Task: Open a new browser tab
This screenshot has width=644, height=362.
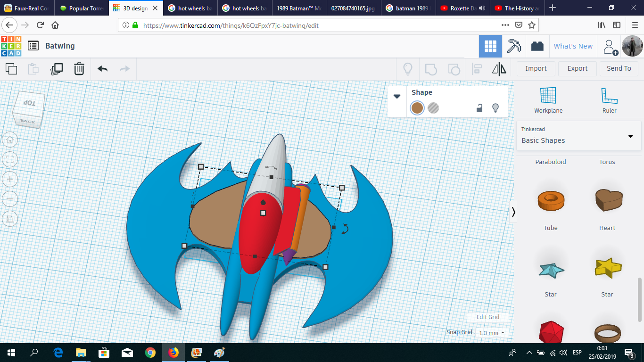Action: (x=553, y=8)
